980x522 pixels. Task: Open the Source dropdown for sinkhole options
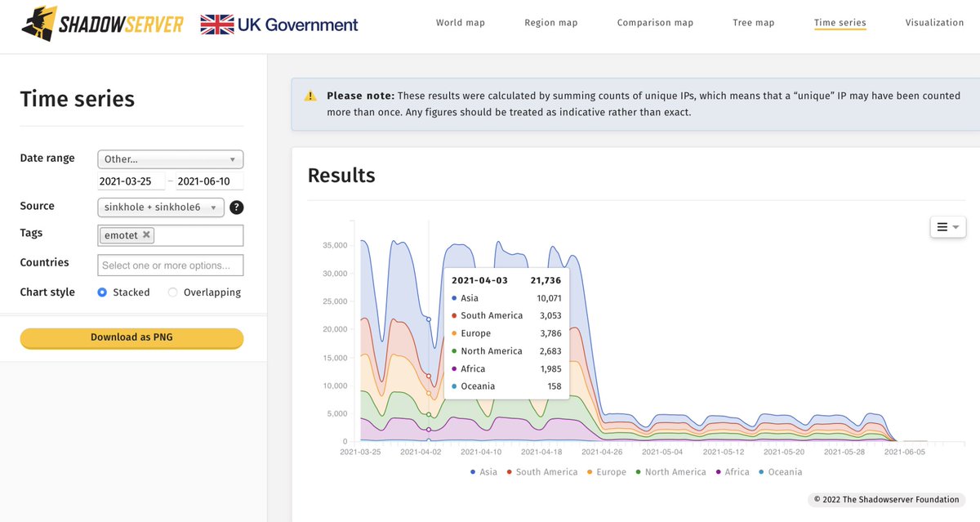click(160, 207)
